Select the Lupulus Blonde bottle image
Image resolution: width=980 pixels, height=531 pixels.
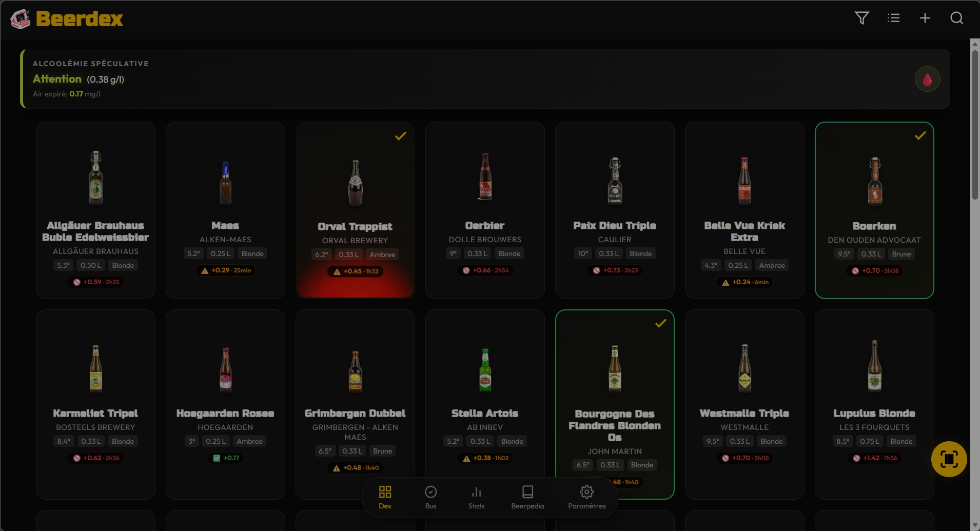[874, 366]
